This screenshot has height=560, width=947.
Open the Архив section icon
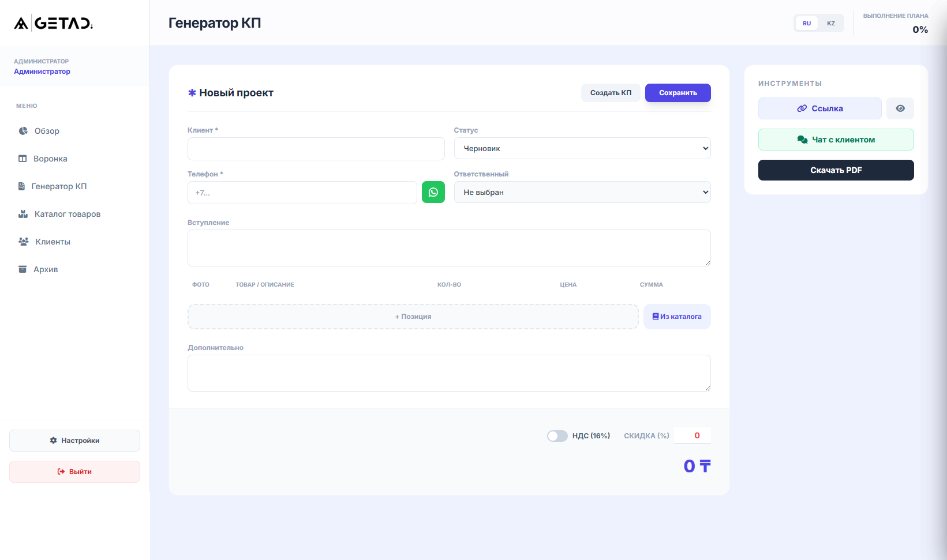pos(23,269)
